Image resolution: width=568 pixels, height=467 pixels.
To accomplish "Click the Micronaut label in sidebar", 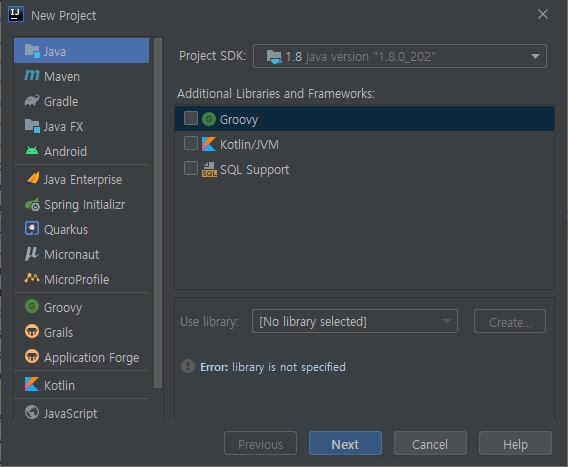I will click(x=71, y=254).
